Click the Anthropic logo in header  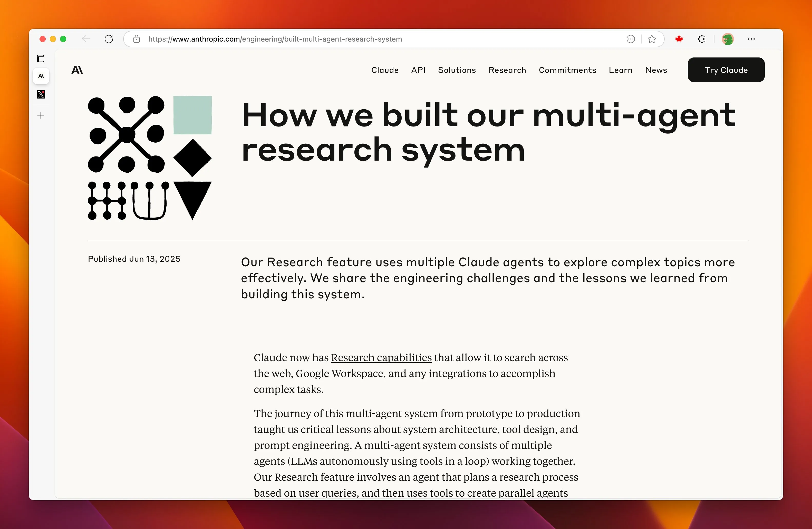pyautogui.click(x=77, y=70)
